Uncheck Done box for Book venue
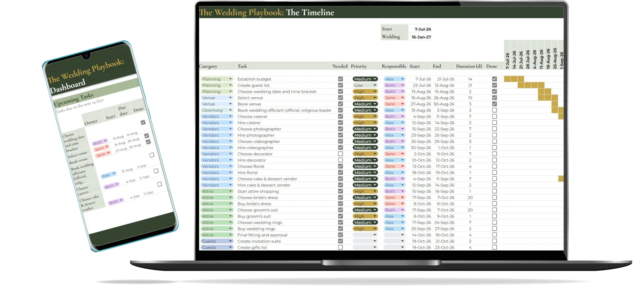This screenshot has width=644, height=286. pos(494,104)
